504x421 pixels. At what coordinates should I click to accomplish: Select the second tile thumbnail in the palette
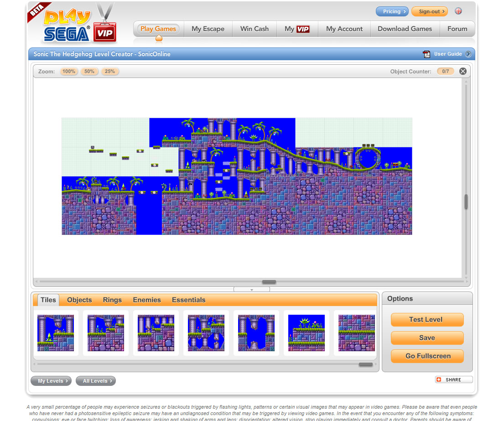tap(106, 333)
